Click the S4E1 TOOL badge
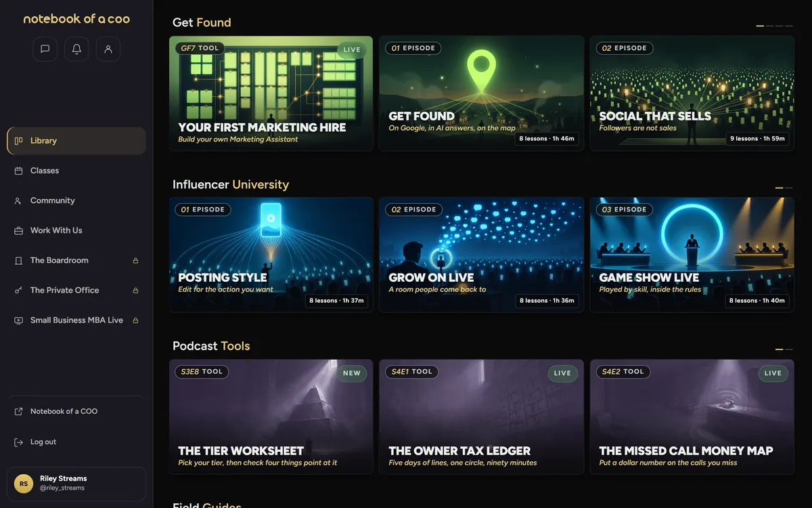 pyautogui.click(x=411, y=371)
